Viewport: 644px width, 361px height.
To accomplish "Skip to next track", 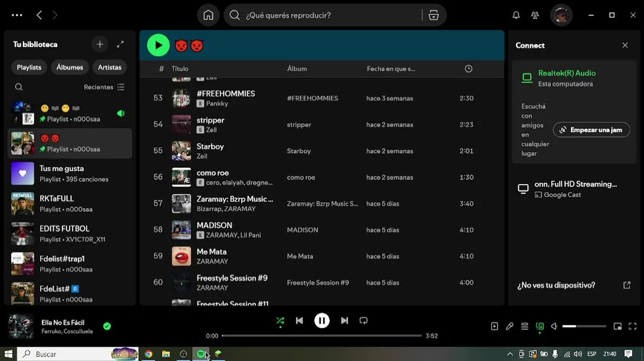I will pos(345,320).
